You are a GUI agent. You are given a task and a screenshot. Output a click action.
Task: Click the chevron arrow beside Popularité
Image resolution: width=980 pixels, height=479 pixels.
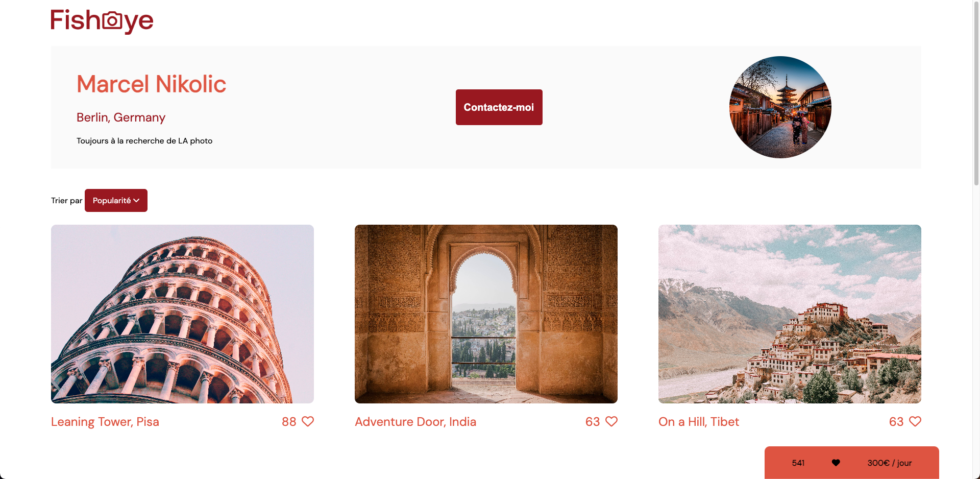[x=136, y=201]
